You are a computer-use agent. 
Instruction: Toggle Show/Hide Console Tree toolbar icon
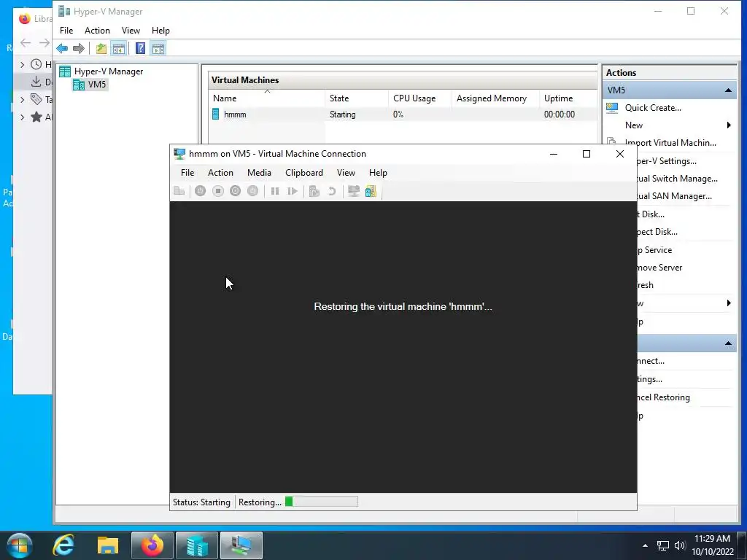tap(119, 48)
